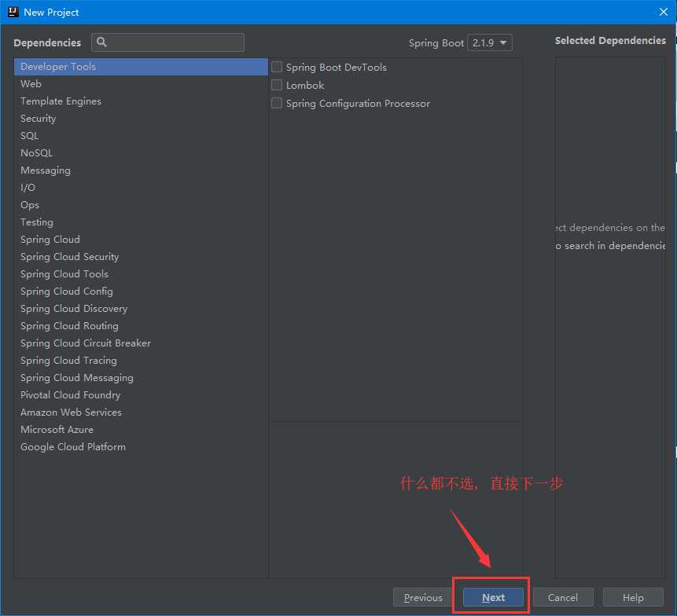Screen dimensions: 677x616
Task: Check the Spring Boot DevTools checkbox
Action: click(277, 67)
